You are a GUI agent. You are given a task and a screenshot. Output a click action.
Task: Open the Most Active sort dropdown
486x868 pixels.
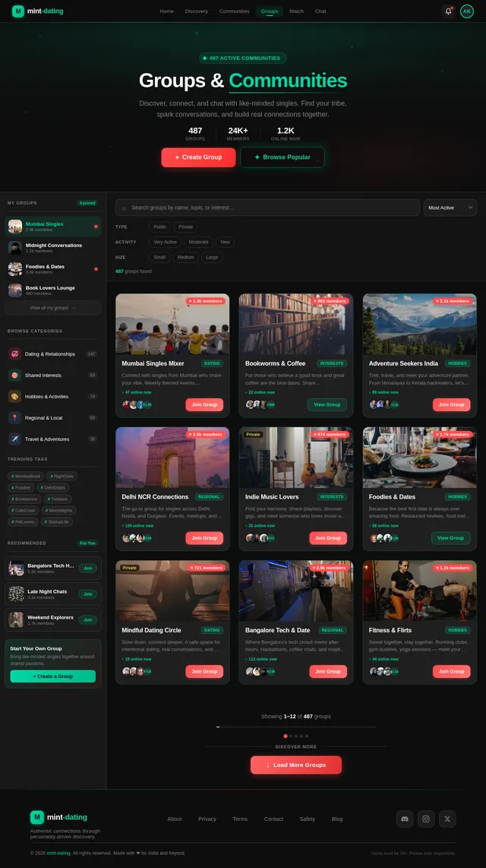[450, 207]
